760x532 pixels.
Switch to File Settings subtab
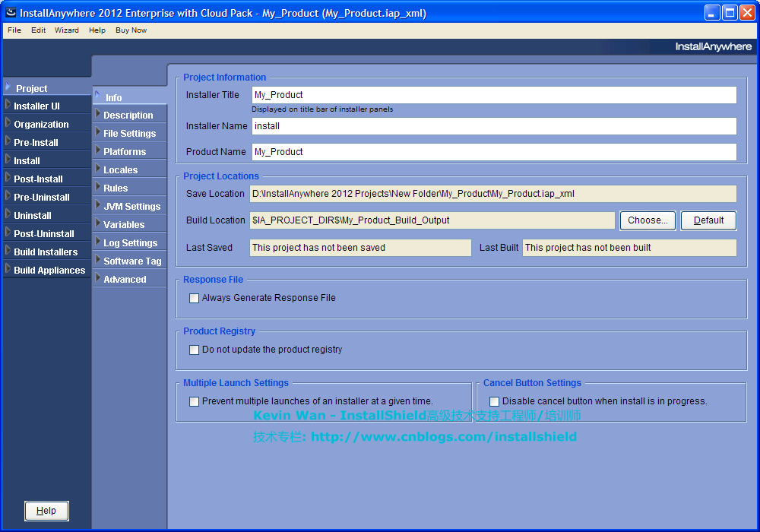pos(130,133)
